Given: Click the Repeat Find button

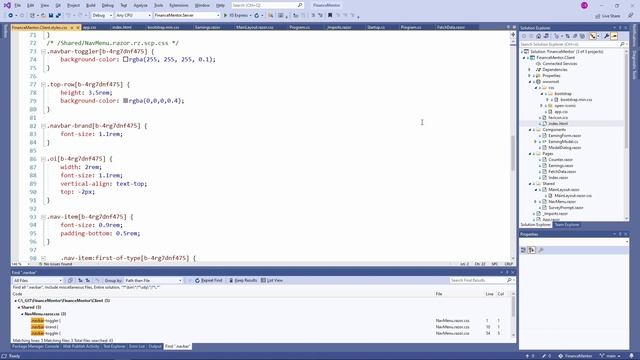Looking at the screenshot, I should click(209, 281).
